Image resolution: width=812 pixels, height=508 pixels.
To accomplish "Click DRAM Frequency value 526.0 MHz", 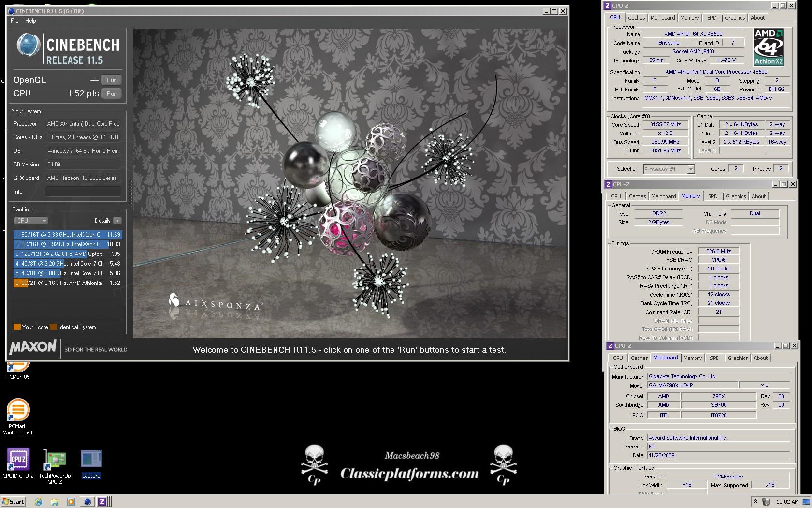I will point(718,252).
